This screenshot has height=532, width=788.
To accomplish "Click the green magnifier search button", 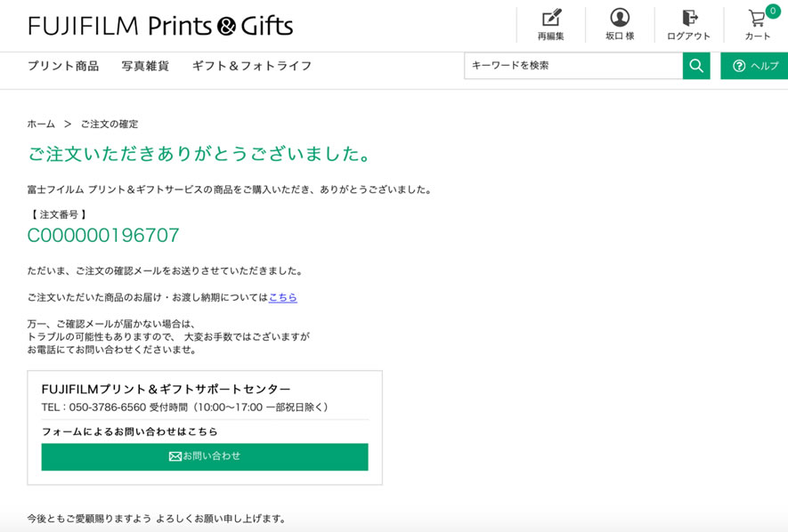I will click(x=696, y=66).
